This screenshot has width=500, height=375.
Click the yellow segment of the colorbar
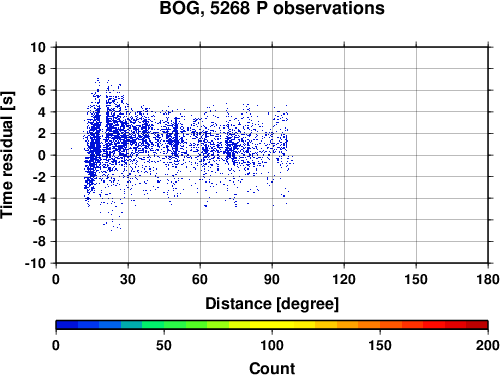click(272, 325)
